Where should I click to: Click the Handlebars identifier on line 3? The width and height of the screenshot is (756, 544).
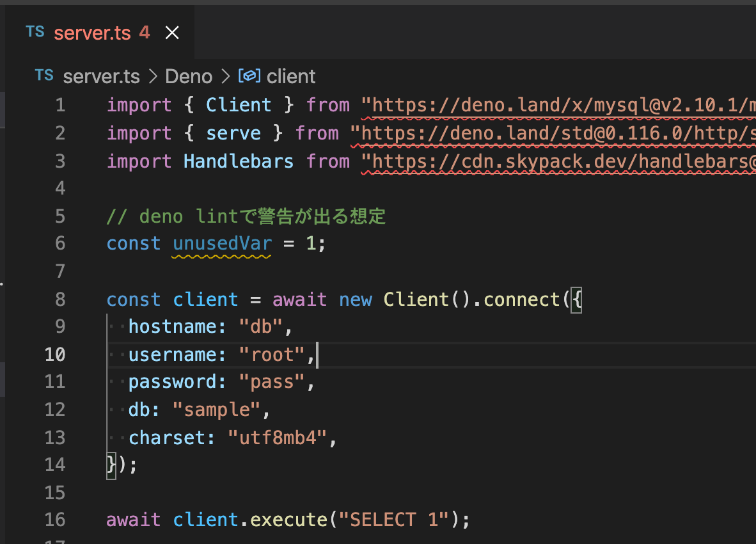(239, 161)
